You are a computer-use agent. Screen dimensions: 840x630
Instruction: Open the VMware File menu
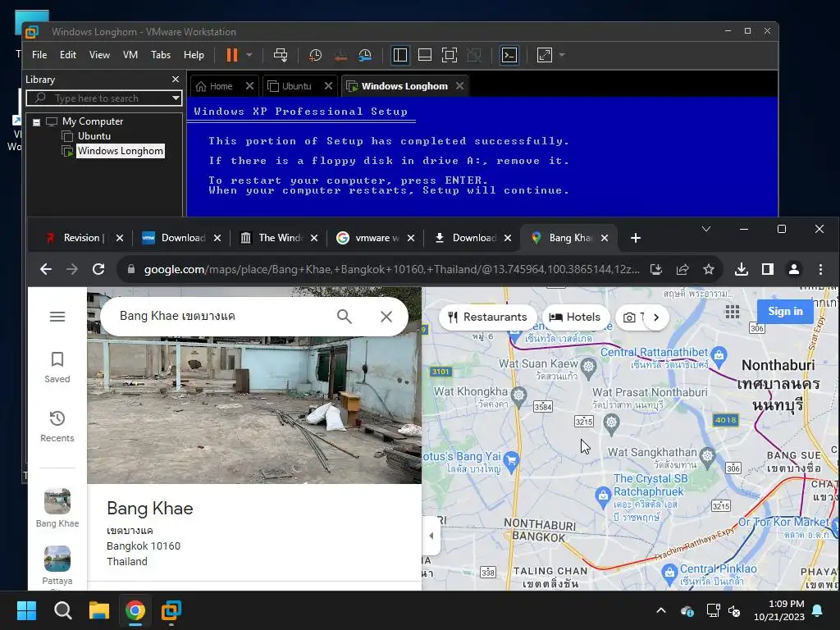coord(39,55)
